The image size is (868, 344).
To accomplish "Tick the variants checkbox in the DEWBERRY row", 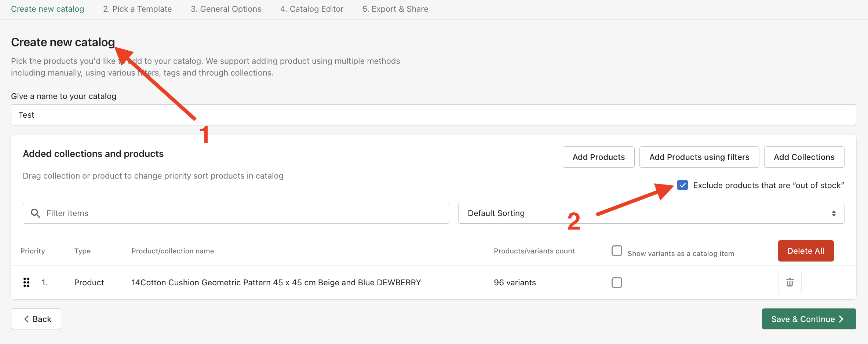I will (617, 282).
